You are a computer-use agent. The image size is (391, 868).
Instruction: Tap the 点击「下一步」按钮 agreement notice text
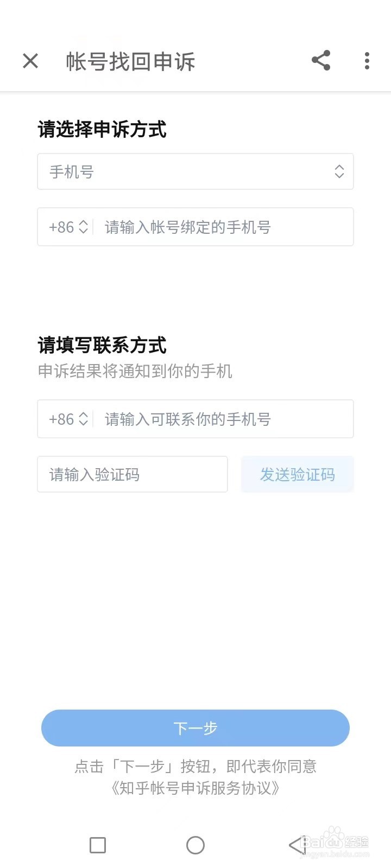(195, 766)
